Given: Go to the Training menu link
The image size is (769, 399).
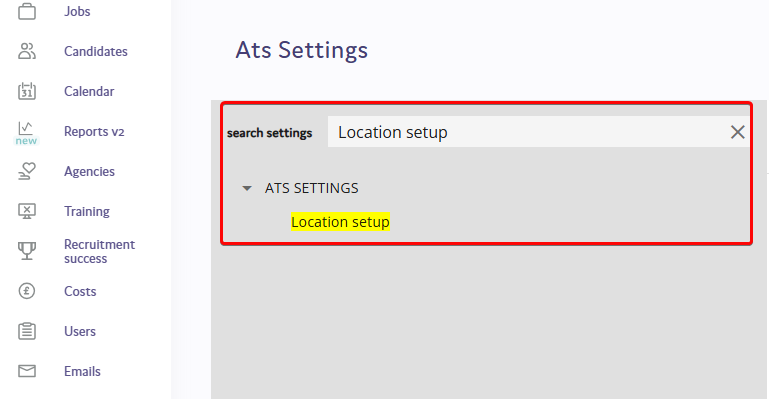Looking at the screenshot, I should pos(87,211).
